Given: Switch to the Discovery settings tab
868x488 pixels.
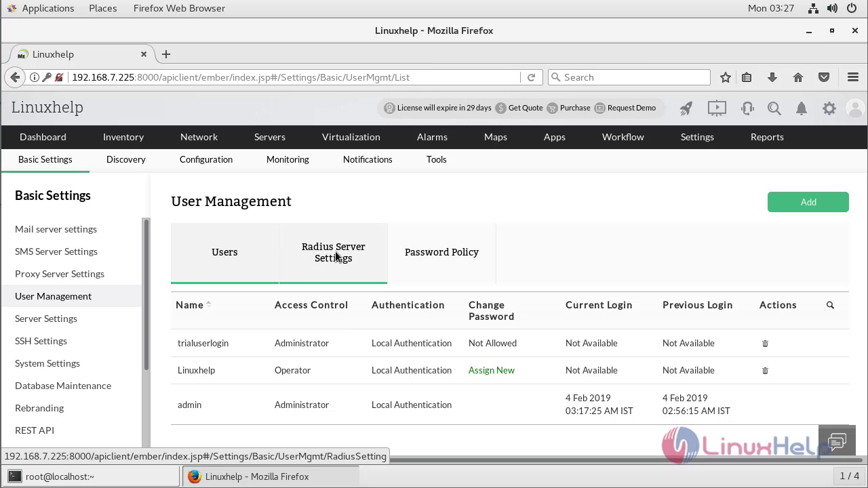Looking at the screenshot, I should click(x=126, y=159).
